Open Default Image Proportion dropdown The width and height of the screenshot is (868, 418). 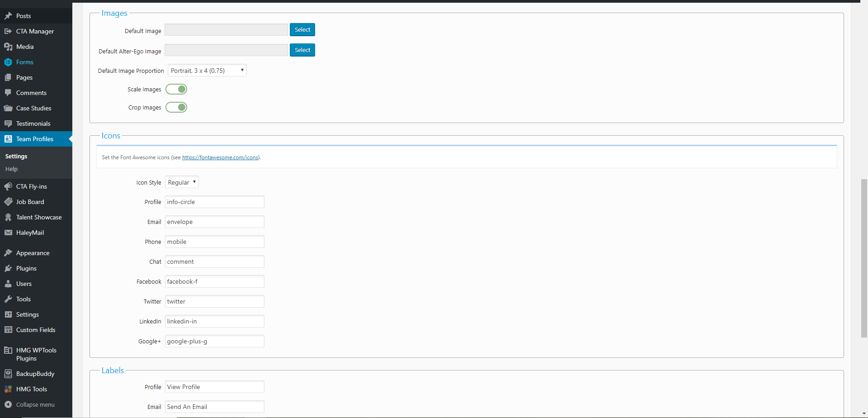(x=207, y=71)
